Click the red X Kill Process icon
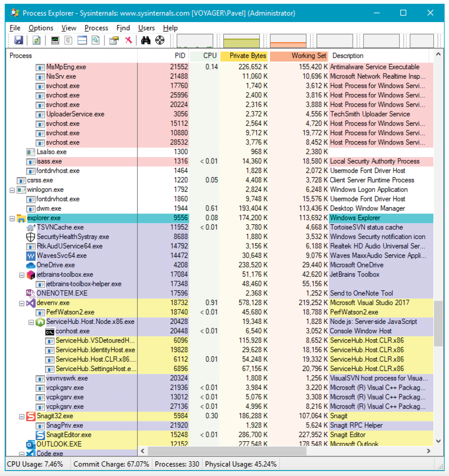The width and height of the screenshot is (449, 476). pos(129,40)
